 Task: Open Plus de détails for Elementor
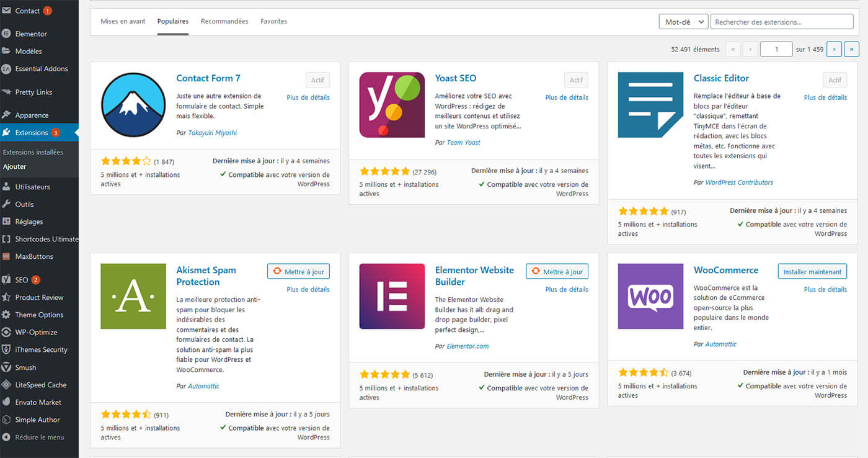567,289
